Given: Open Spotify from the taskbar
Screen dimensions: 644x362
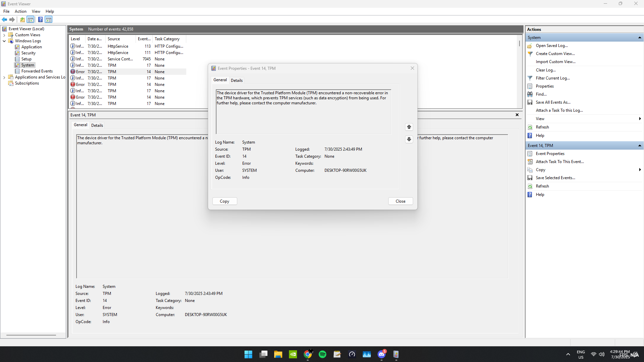Looking at the screenshot, I should [323, 354].
